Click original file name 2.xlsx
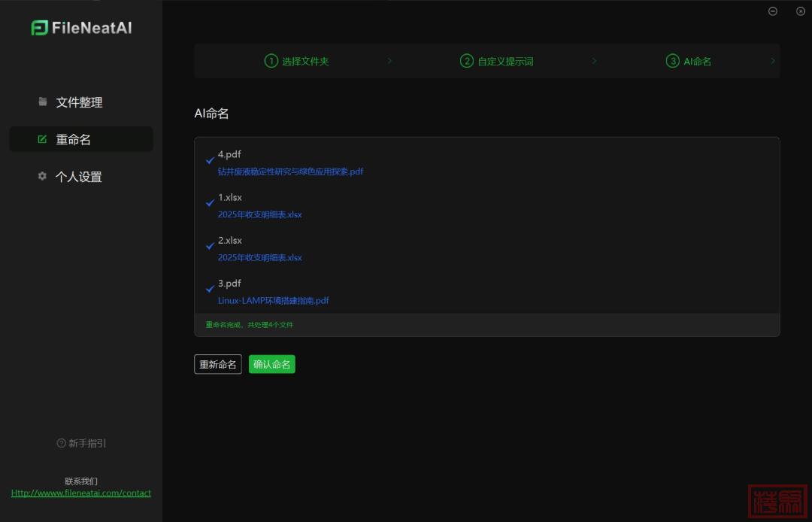Viewport: 812px width, 522px height. (x=230, y=240)
